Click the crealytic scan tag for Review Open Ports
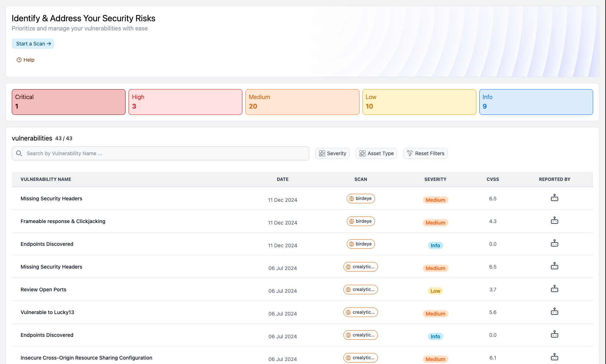606x364 pixels. pos(361,290)
